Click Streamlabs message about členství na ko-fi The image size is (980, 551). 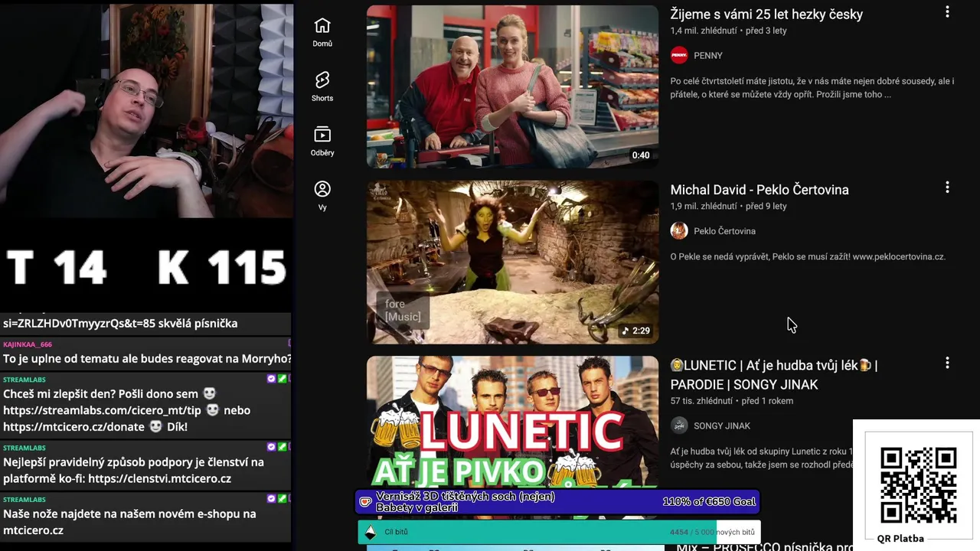(133, 471)
